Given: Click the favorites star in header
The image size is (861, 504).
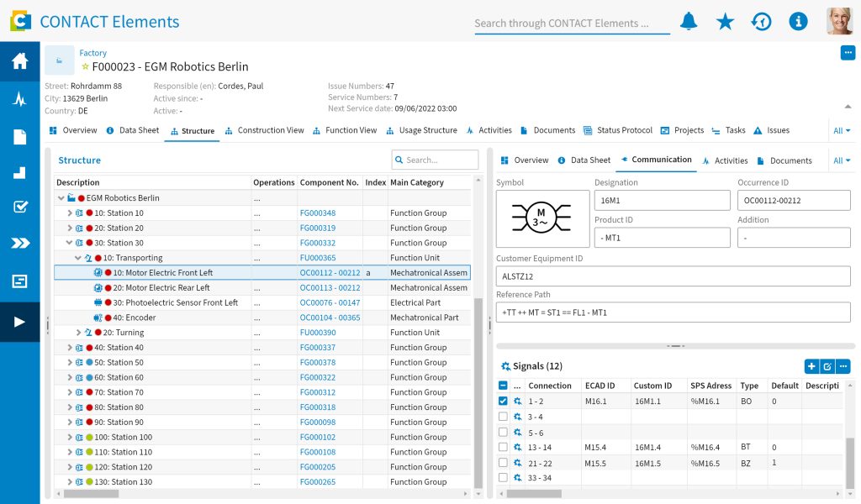Looking at the screenshot, I should point(725,22).
